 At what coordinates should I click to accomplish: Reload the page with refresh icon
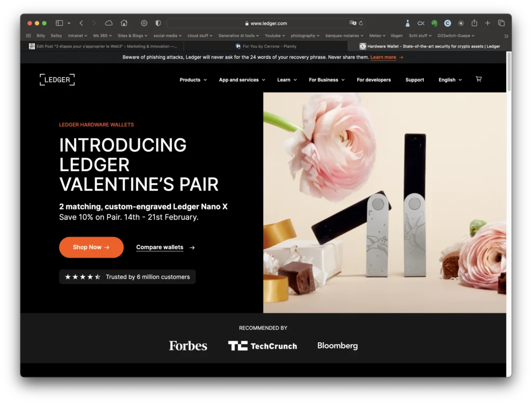[361, 23]
